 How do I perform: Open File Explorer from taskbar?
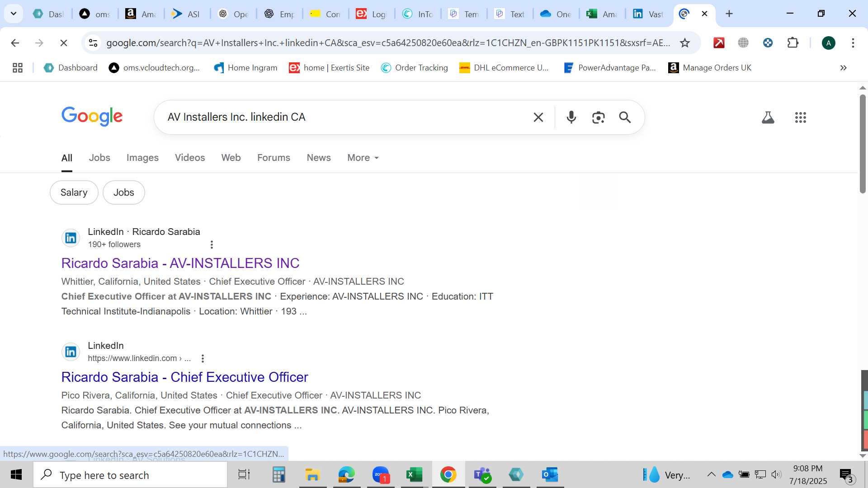312,475
